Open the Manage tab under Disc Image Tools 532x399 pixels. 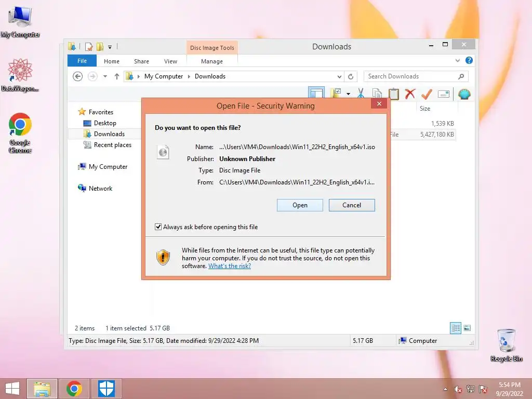click(x=212, y=61)
